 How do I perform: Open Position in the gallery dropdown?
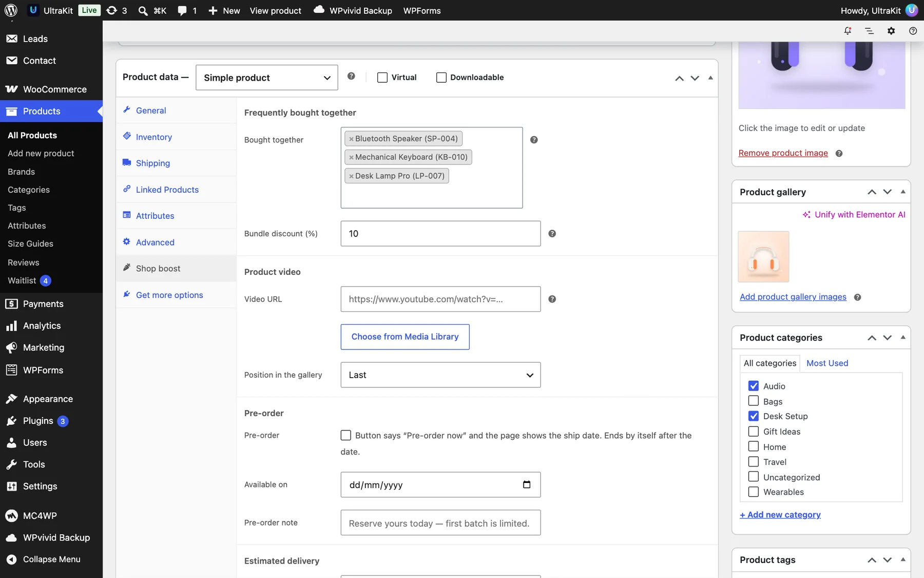[x=440, y=375]
